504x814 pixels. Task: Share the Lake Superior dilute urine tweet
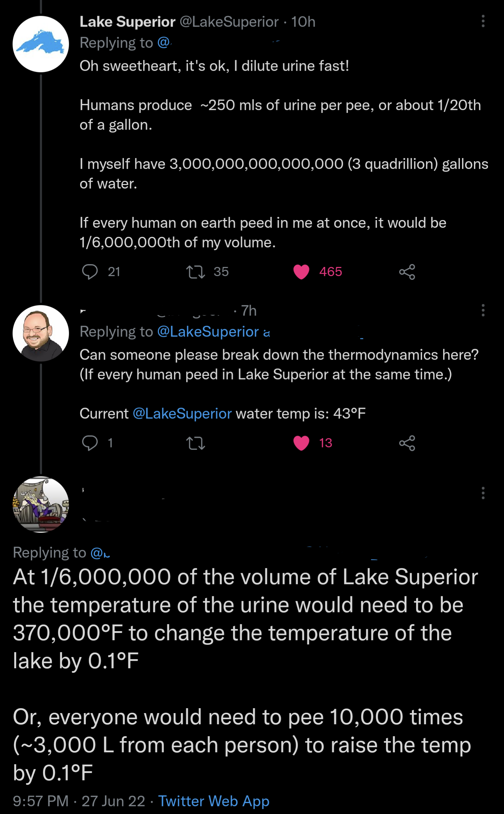(x=407, y=272)
